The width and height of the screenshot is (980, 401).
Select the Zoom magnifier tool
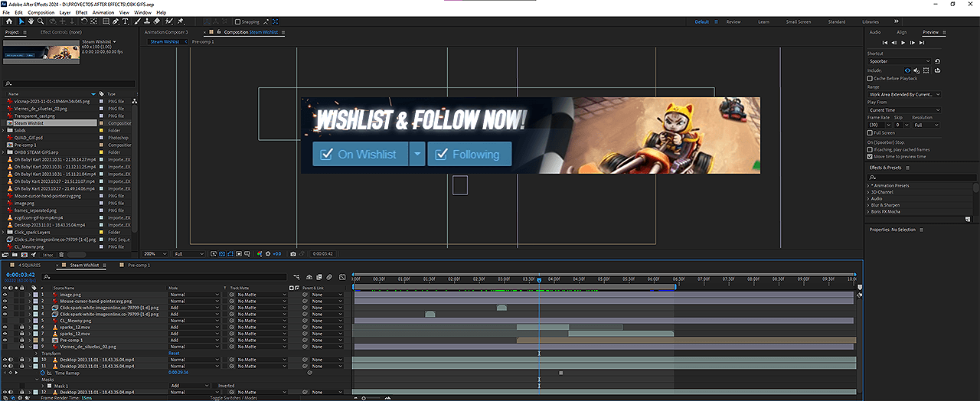coord(41,21)
